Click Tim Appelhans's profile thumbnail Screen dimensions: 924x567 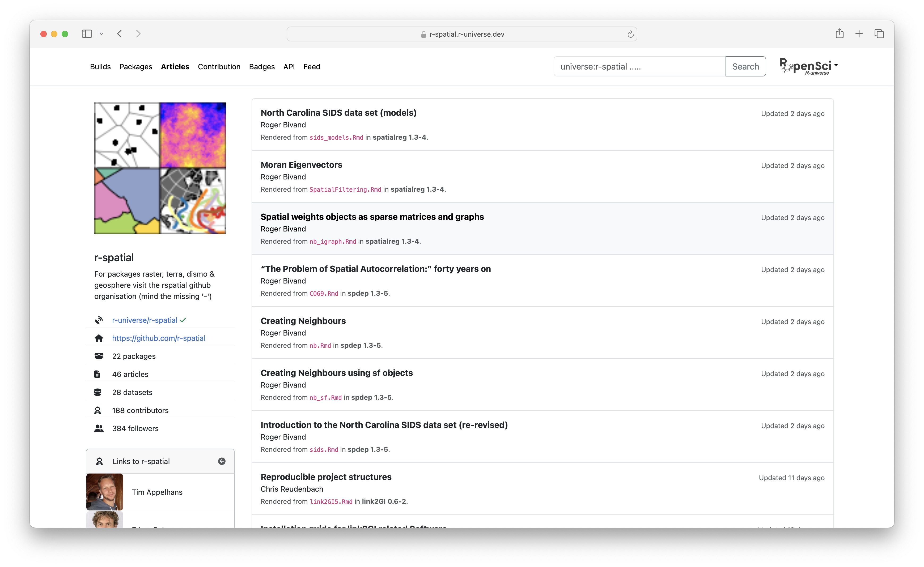(x=104, y=492)
